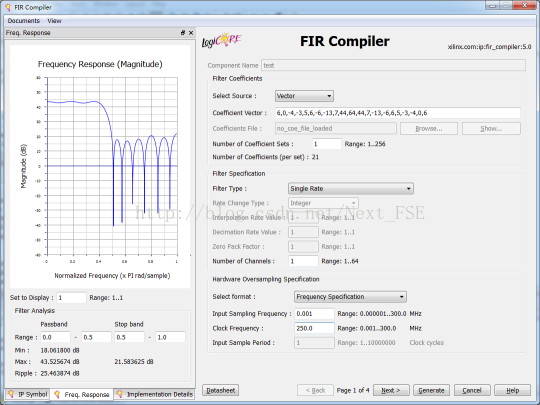Click the IP Symbol tab lightbulb icon

11,394
